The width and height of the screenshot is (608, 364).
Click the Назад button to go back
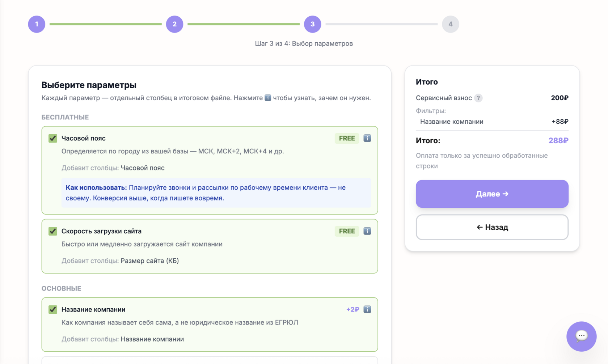[x=492, y=227]
